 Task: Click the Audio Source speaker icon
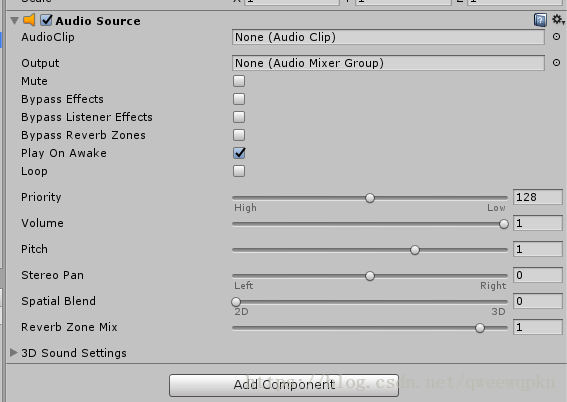click(29, 20)
